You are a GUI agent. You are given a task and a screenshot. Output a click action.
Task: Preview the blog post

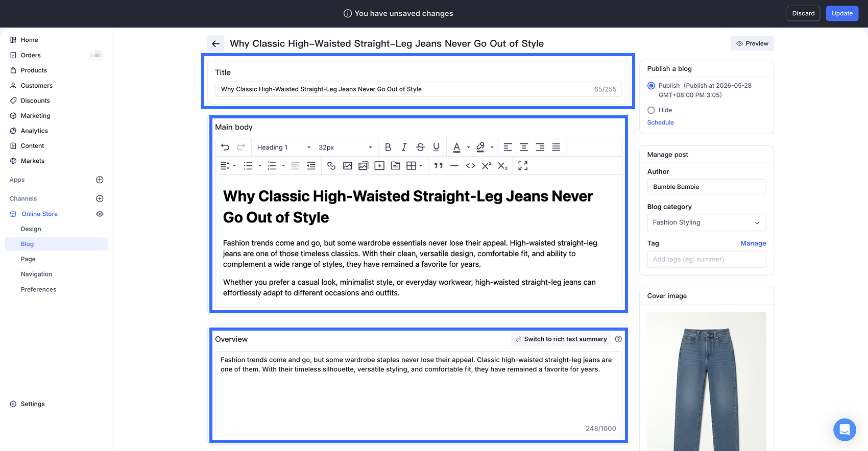(x=752, y=43)
